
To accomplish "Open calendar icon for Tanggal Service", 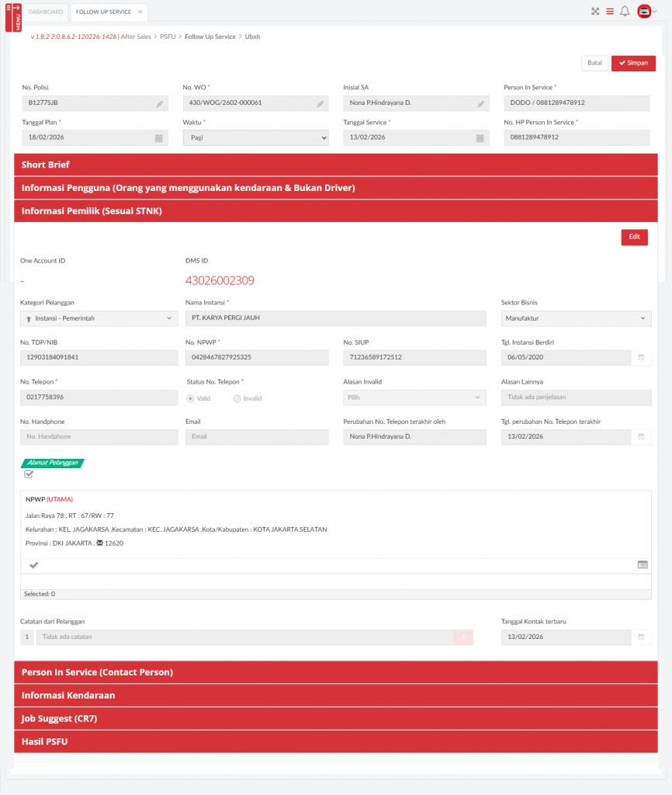I will point(480,138).
